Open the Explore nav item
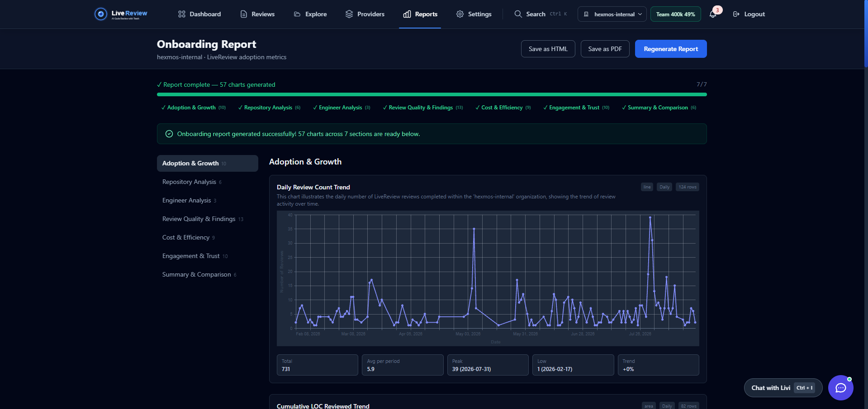 pyautogui.click(x=310, y=14)
